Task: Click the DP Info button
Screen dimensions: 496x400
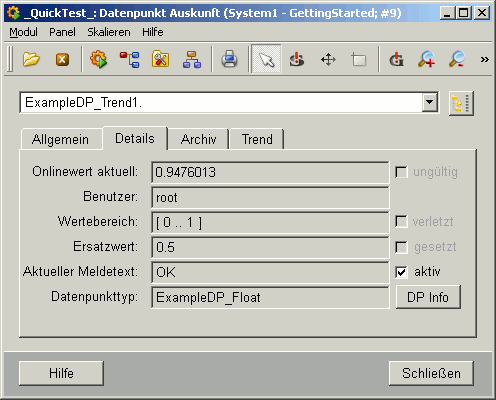Action: click(x=428, y=297)
